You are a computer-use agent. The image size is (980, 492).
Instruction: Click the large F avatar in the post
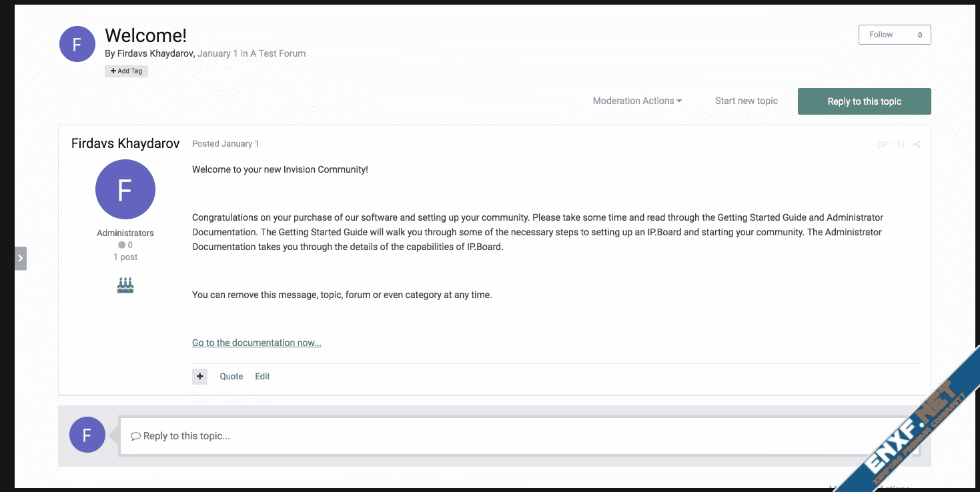tap(125, 189)
